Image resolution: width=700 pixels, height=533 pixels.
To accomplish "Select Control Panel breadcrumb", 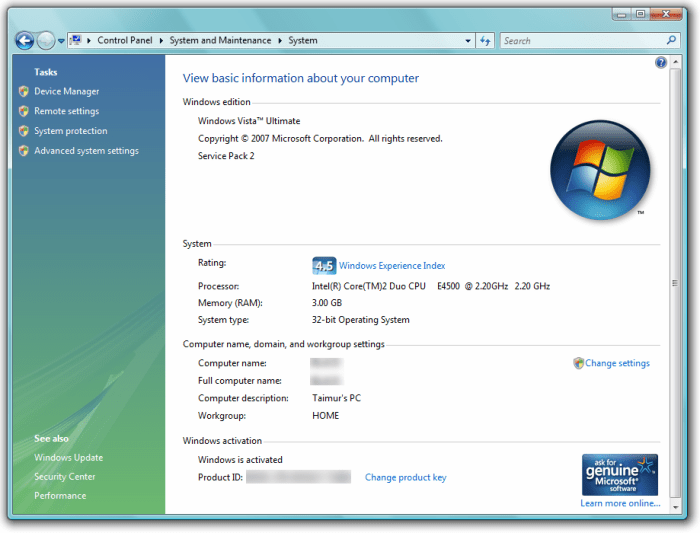I will [125, 41].
